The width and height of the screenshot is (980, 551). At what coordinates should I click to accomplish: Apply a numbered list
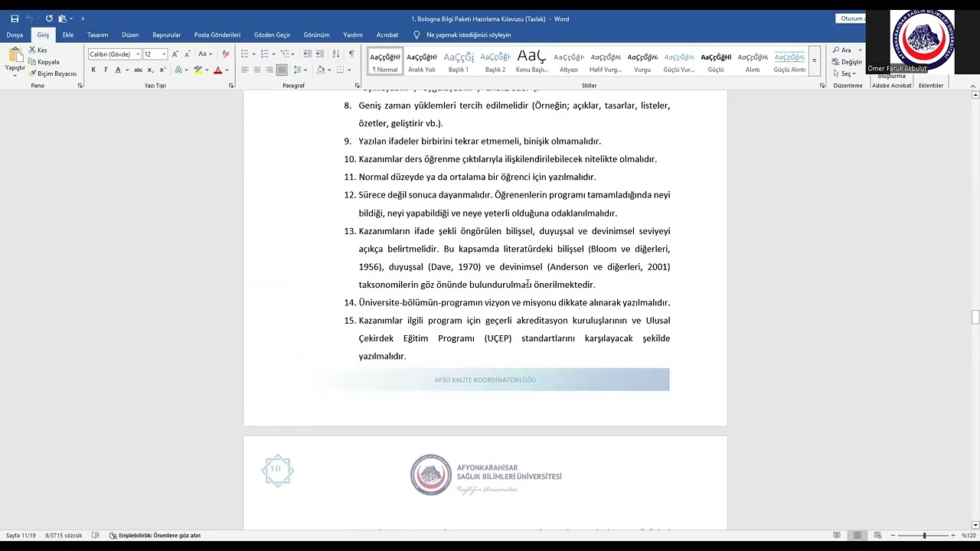tap(264, 54)
